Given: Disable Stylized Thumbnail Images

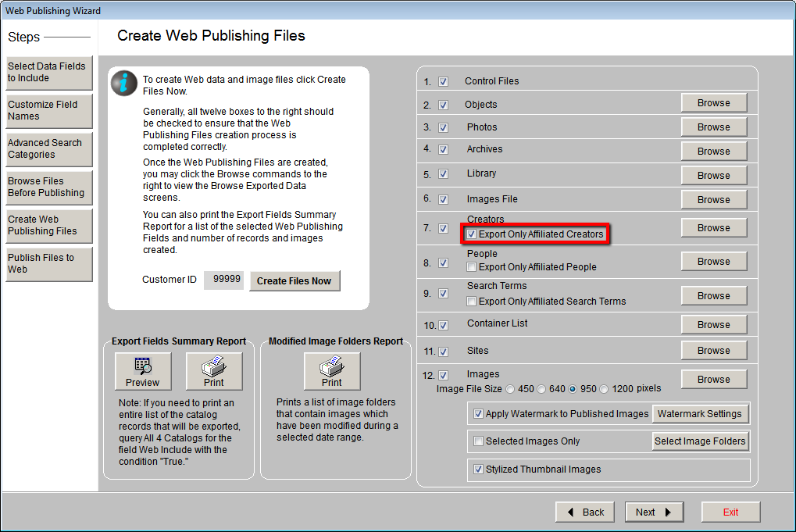Looking at the screenshot, I should [479, 470].
